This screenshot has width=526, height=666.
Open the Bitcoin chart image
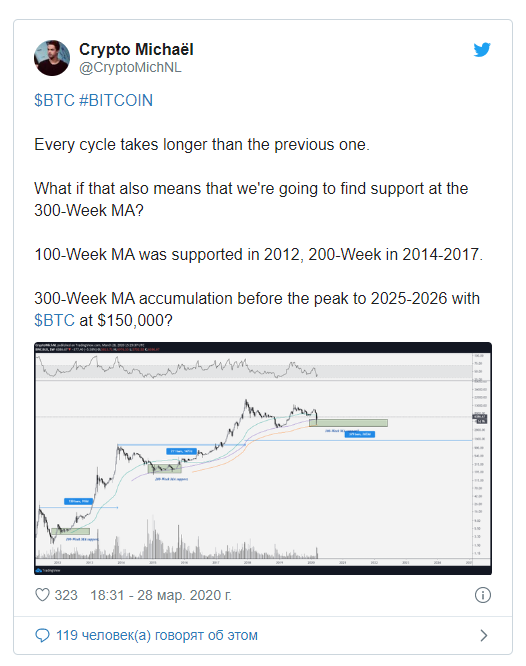pos(263,458)
